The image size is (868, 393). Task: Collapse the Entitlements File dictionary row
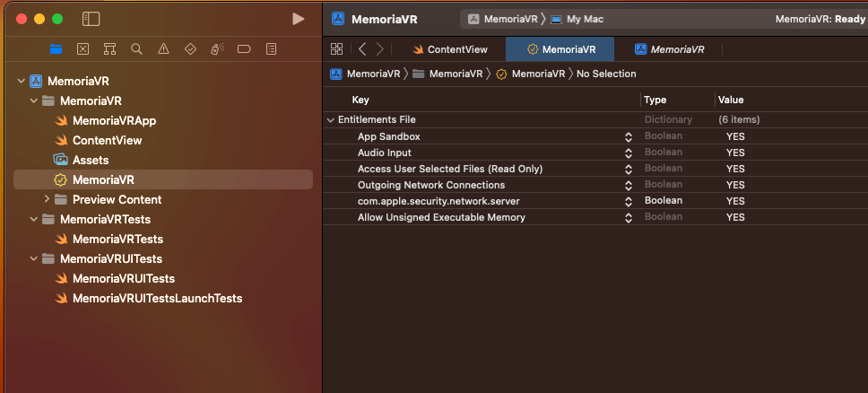(331, 119)
